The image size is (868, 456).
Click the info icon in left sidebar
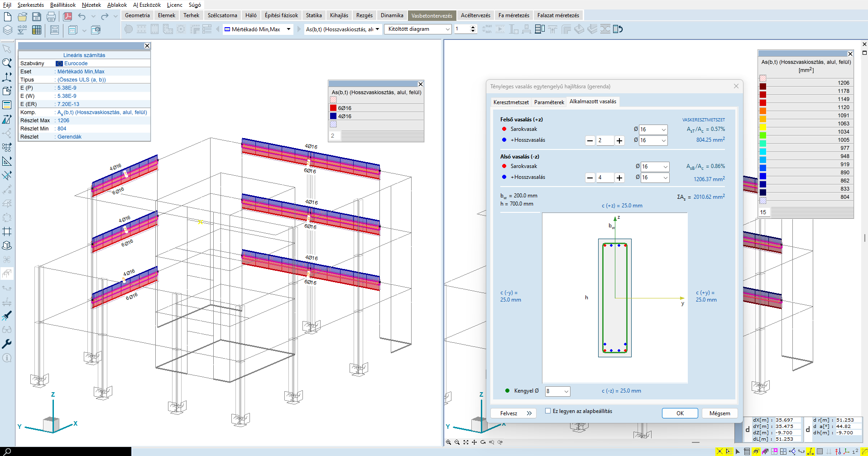(7, 358)
